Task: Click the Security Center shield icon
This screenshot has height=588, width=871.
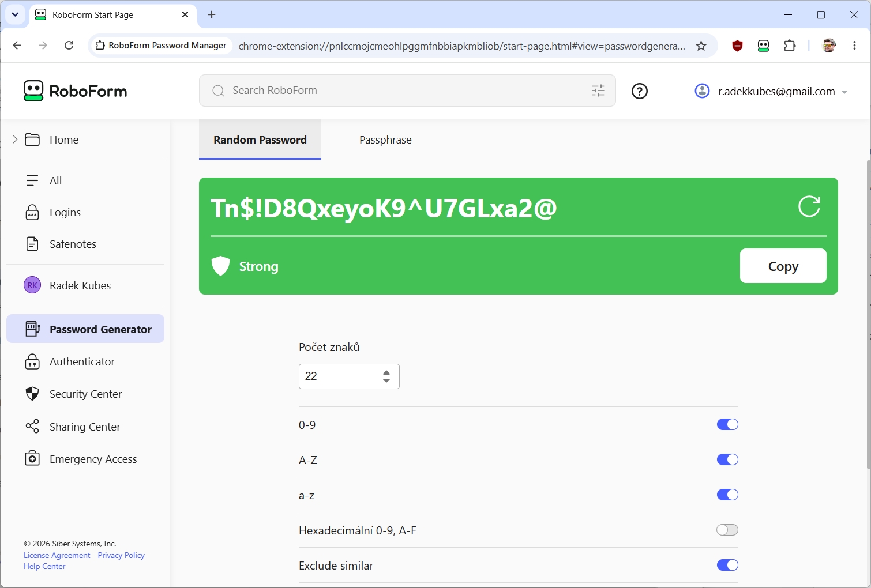Action: point(32,394)
